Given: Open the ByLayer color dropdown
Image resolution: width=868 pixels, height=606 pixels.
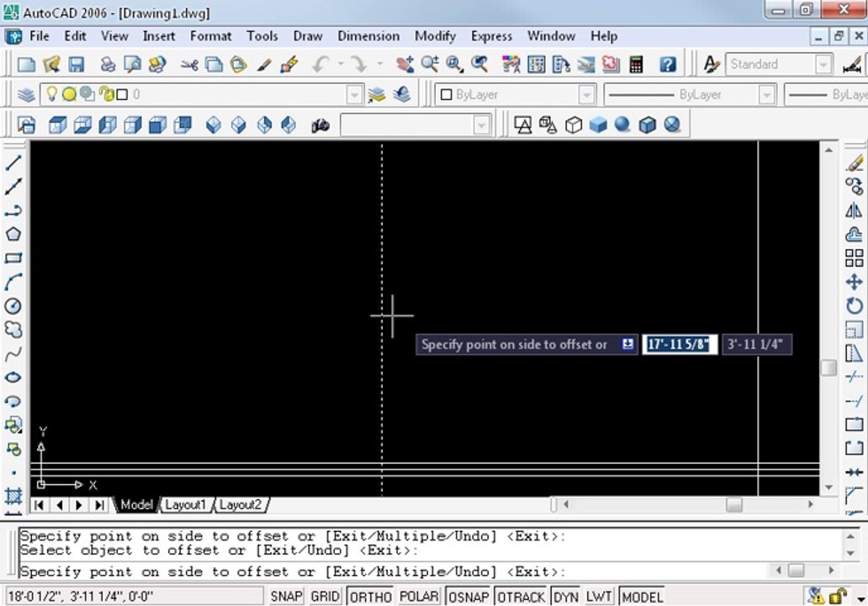Looking at the screenshot, I should 587,95.
